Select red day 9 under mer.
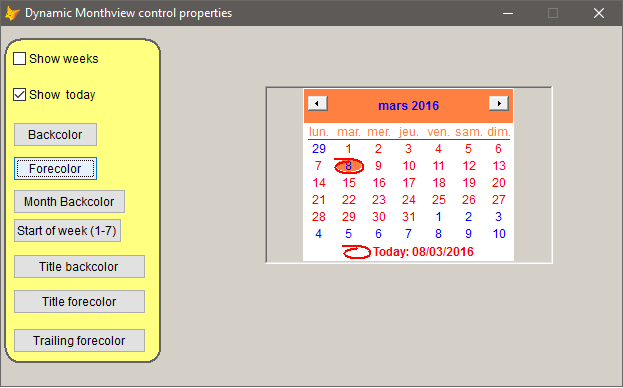 pyautogui.click(x=378, y=166)
